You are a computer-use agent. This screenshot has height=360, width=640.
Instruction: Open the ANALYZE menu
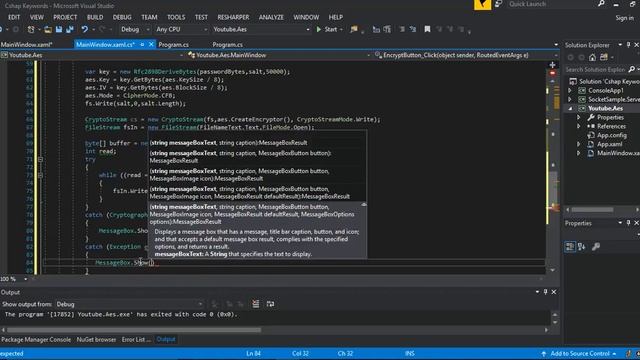click(x=271, y=17)
